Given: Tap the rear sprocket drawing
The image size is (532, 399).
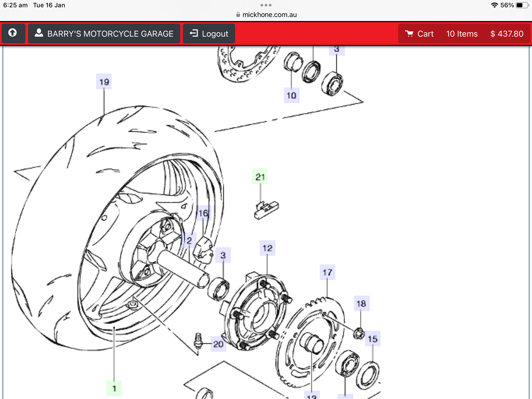Looking at the screenshot, I should point(310,343).
